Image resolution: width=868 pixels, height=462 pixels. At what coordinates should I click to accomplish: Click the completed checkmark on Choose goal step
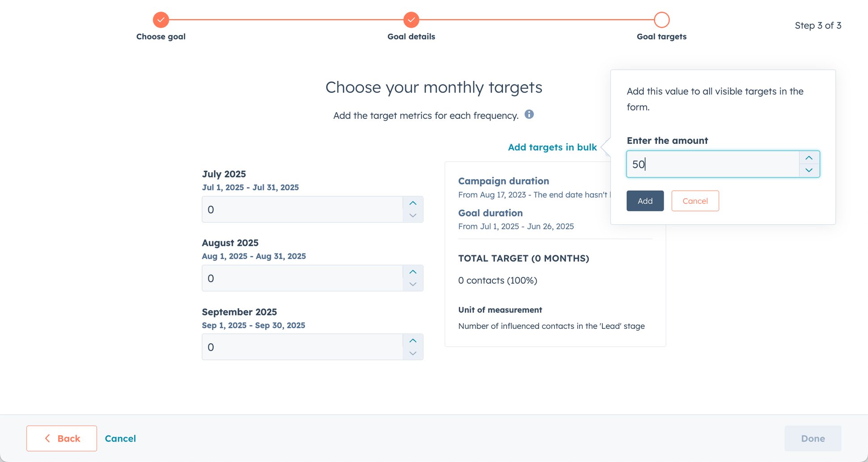tap(161, 20)
